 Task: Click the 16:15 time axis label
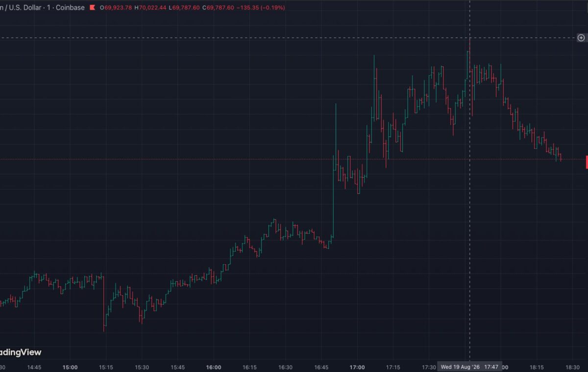pyautogui.click(x=249, y=367)
